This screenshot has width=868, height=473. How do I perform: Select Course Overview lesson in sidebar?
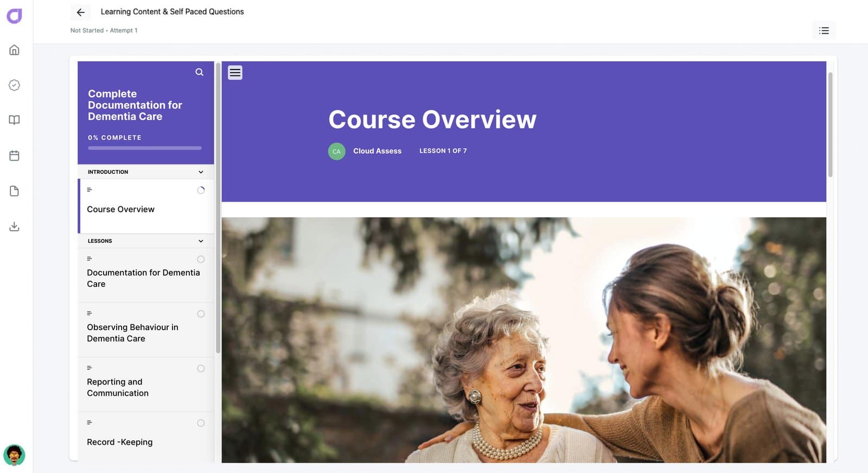coord(146,206)
